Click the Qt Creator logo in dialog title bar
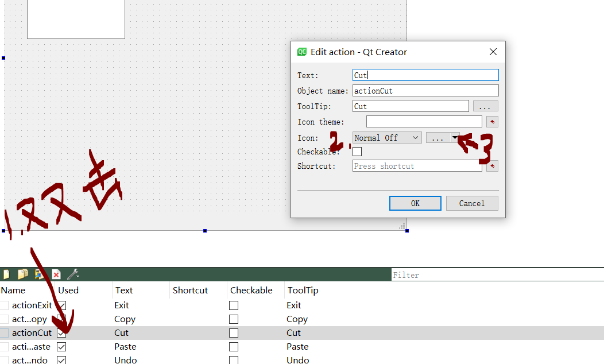The image size is (604, 364). (302, 52)
